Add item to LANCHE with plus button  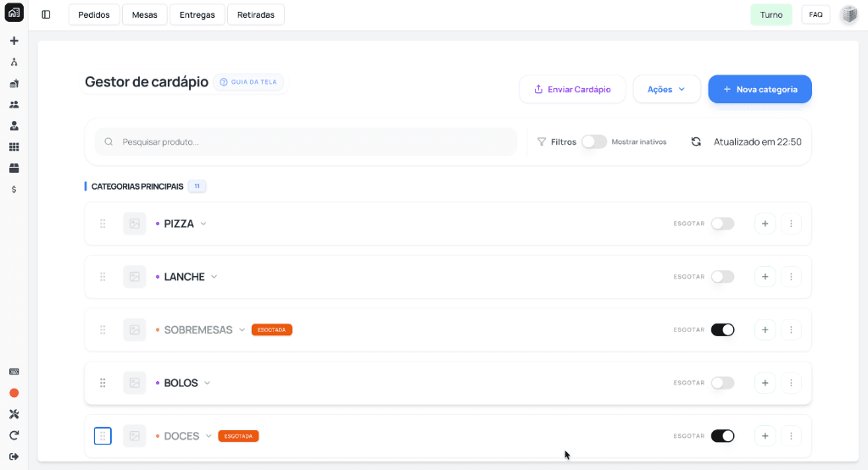[765, 276]
